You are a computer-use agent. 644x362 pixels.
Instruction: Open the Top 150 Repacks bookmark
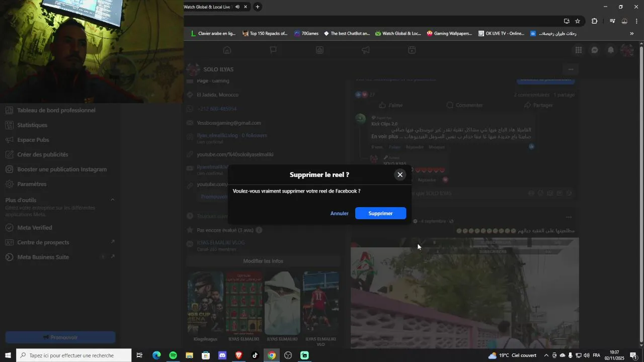265,34
